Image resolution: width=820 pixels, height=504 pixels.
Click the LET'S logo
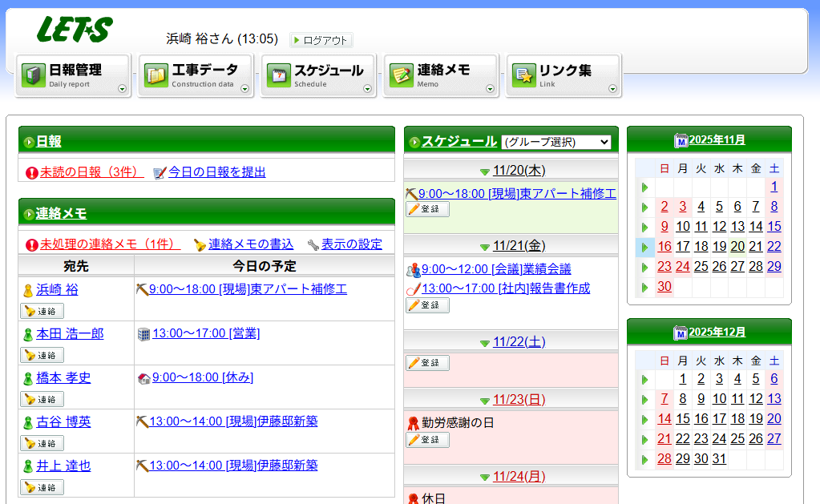coord(75,30)
